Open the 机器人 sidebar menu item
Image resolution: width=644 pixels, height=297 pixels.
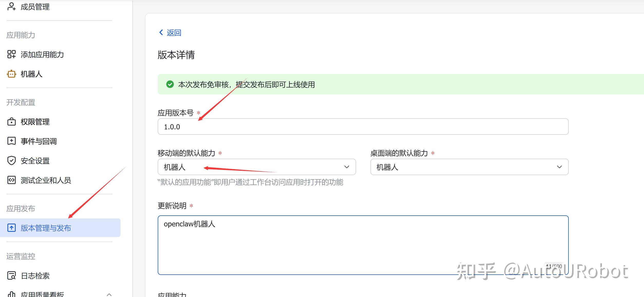31,74
